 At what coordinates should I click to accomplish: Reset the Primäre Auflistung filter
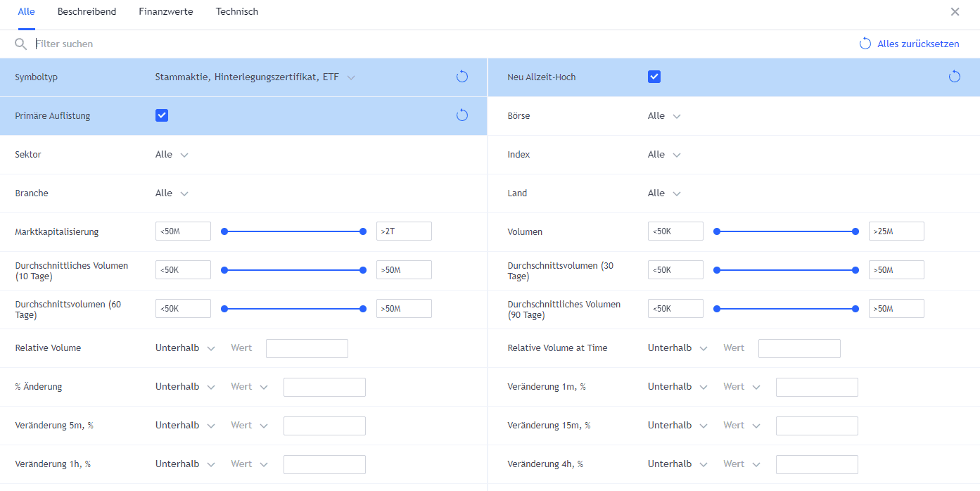click(462, 115)
